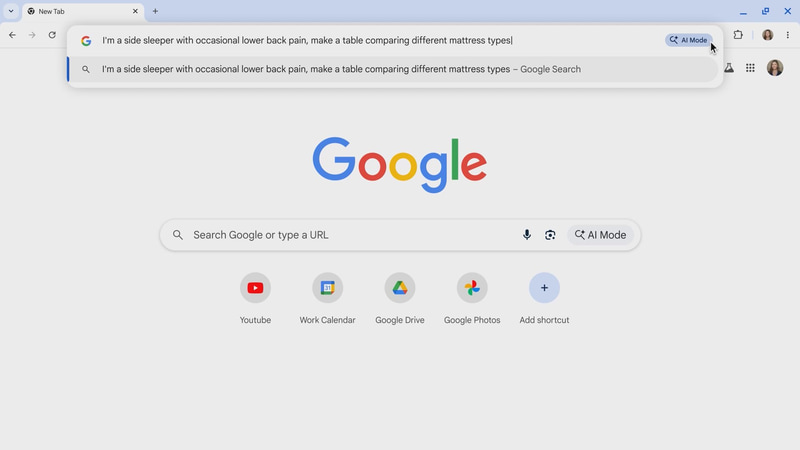This screenshot has height=450, width=800.
Task: Reload the current page
Action: click(x=52, y=35)
